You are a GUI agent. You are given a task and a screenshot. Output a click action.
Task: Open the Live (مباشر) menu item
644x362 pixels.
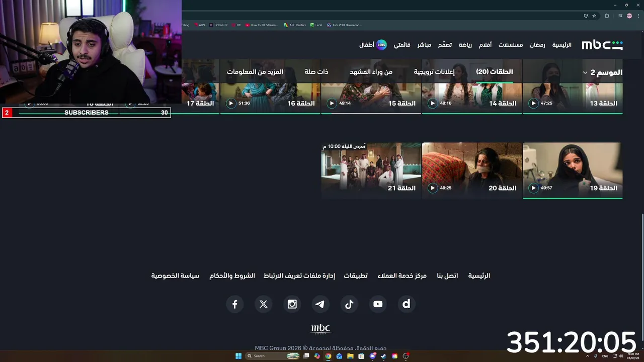click(424, 45)
